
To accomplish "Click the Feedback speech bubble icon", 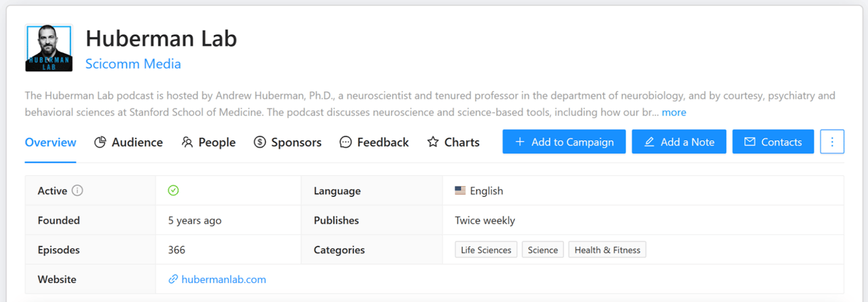I will (x=346, y=142).
